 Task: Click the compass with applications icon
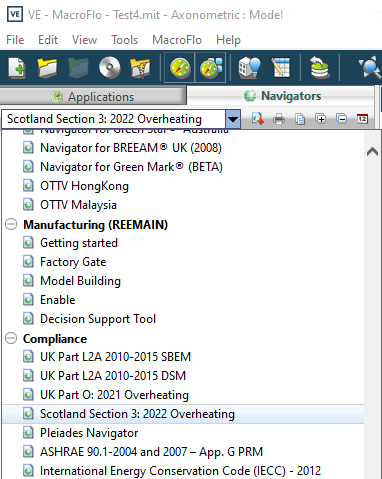point(211,68)
